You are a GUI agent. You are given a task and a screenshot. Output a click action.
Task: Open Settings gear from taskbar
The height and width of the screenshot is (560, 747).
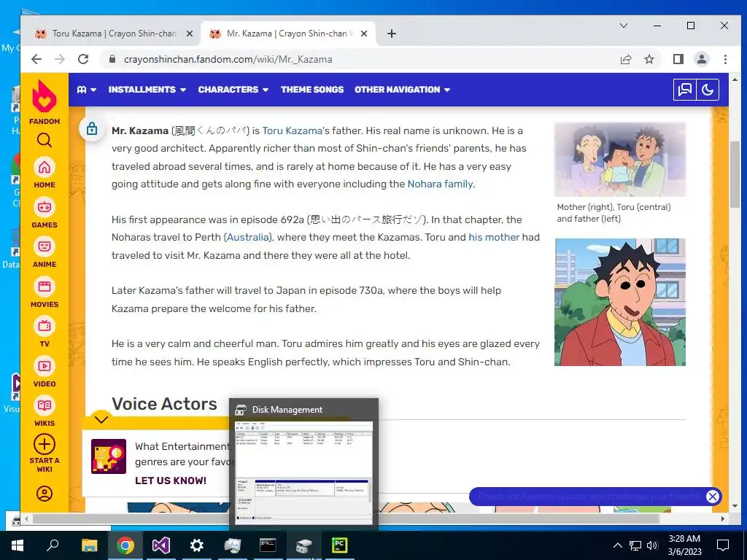click(x=197, y=545)
